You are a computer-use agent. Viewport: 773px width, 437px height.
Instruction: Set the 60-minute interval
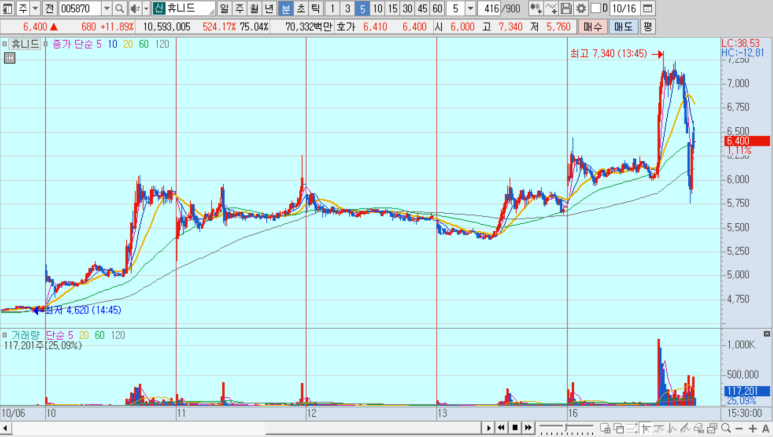click(x=437, y=8)
